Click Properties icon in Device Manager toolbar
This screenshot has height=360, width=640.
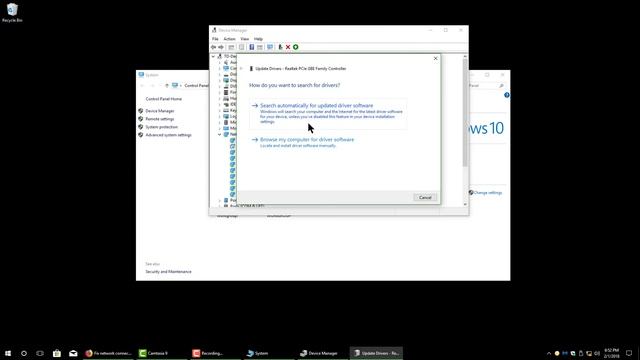click(242, 47)
